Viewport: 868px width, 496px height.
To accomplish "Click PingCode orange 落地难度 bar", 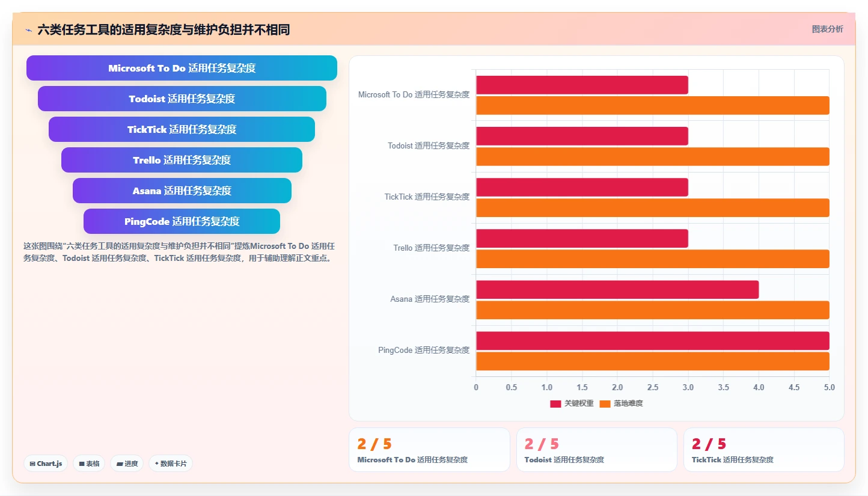I will tap(653, 361).
